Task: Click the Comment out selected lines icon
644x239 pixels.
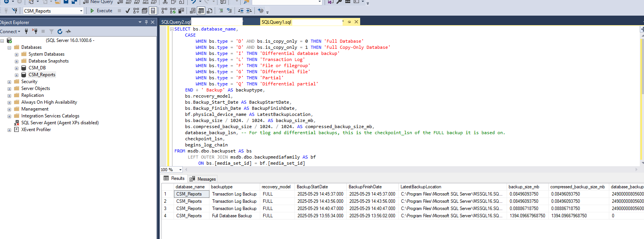Action: tap(221, 11)
